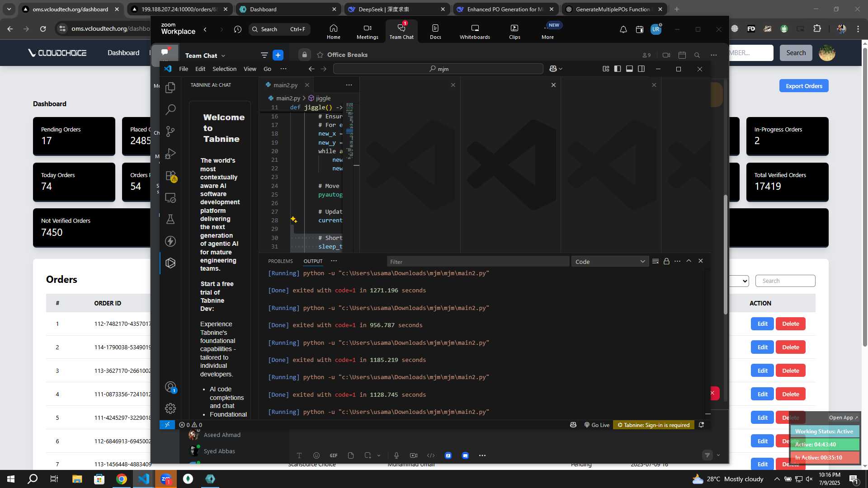Image resolution: width=868 pixels, height=488 pixels.
Task: Open Zoom notifications bell
Action: coord(623,29)
